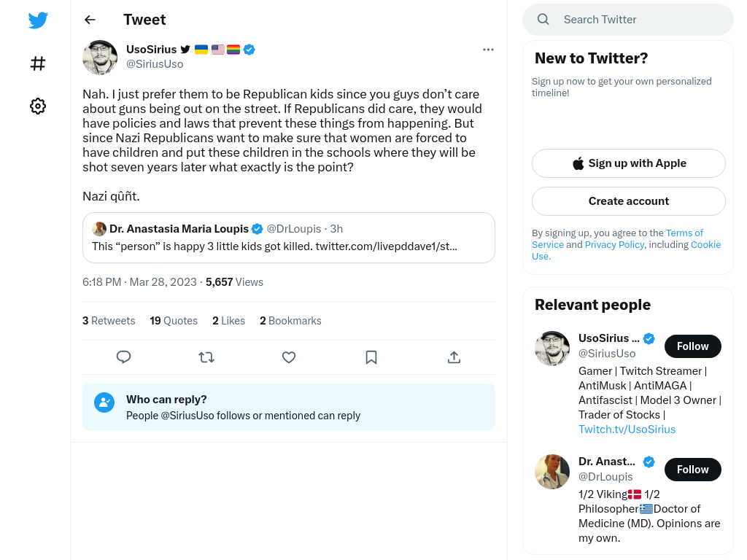Click the Twitter bird logo

[38, 20]
